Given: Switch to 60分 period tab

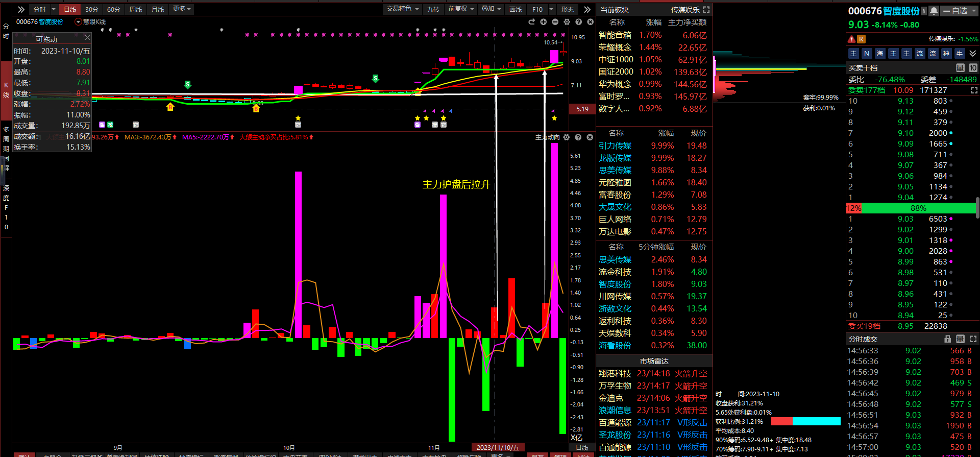Looking at the screenshot, I should coord(113,9).
